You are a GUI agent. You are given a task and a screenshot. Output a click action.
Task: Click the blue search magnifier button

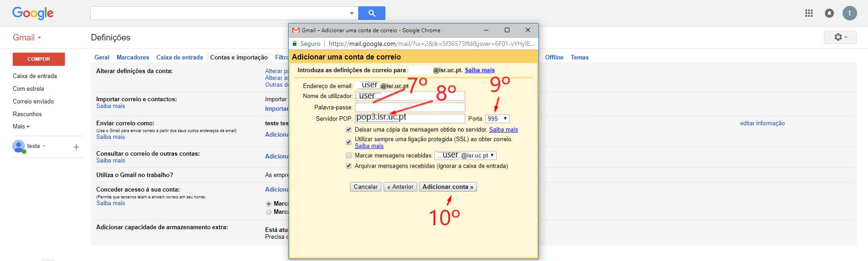(371, 13)
